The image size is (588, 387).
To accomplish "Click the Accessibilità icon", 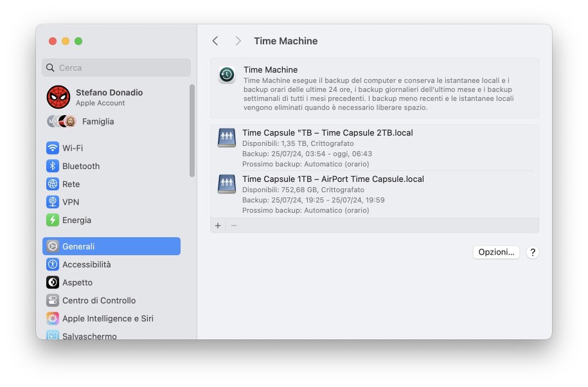I will point(53,264).
